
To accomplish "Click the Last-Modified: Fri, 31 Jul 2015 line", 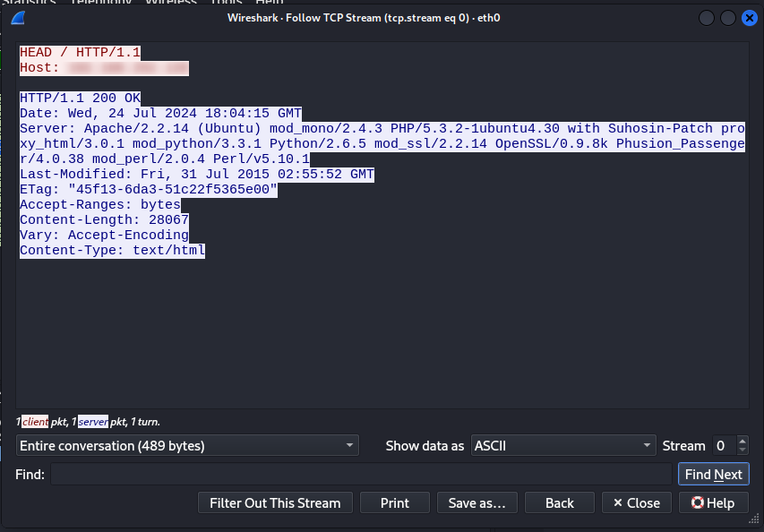I will point(197,174).
